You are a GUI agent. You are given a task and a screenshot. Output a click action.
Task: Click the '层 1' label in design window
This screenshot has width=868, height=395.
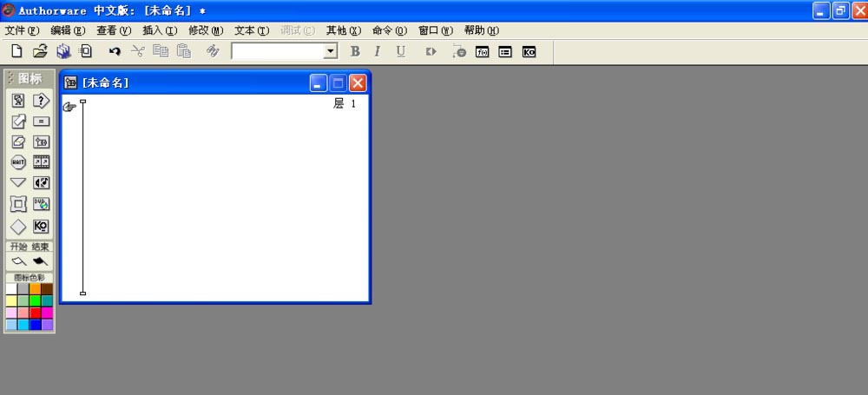point(345,103)
